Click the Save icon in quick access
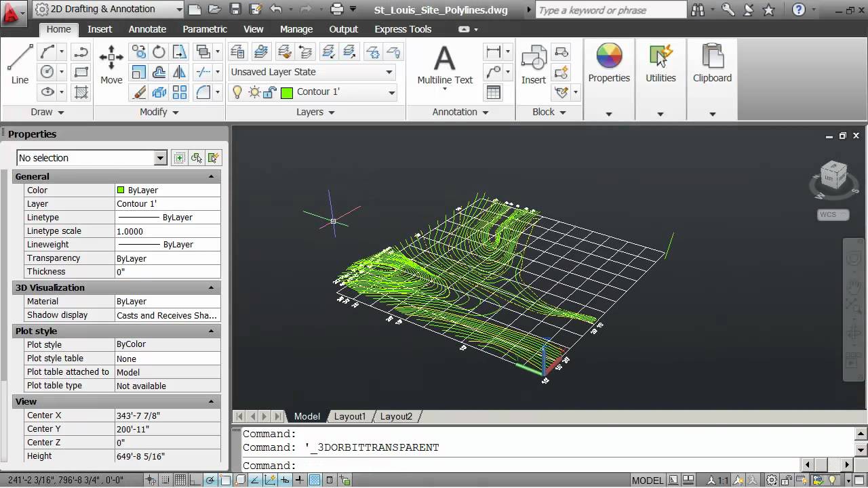868x488 pixels. point(235,9)
